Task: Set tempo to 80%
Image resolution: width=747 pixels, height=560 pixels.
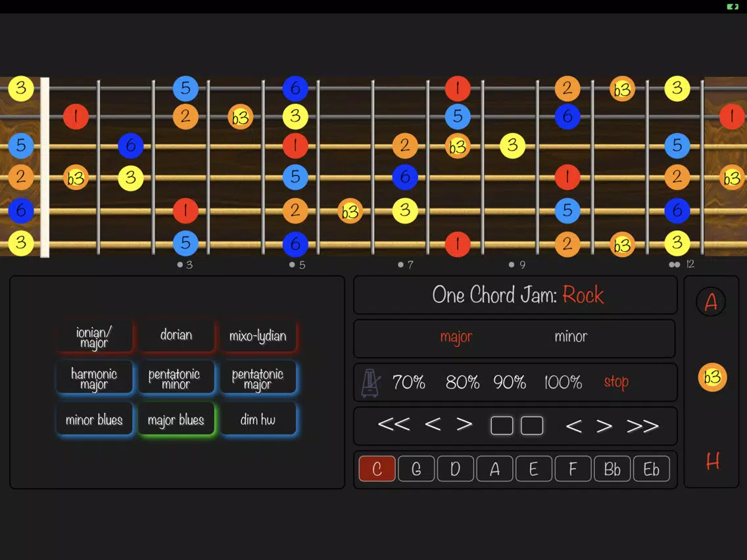Action: pyautogui.click(x=462, y=382)
